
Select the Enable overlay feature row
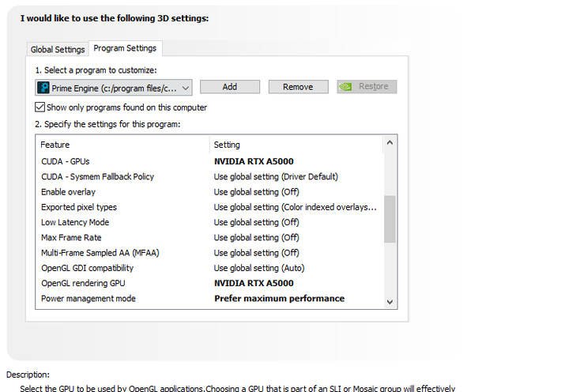pyautogui.click(x=68, y=192)
